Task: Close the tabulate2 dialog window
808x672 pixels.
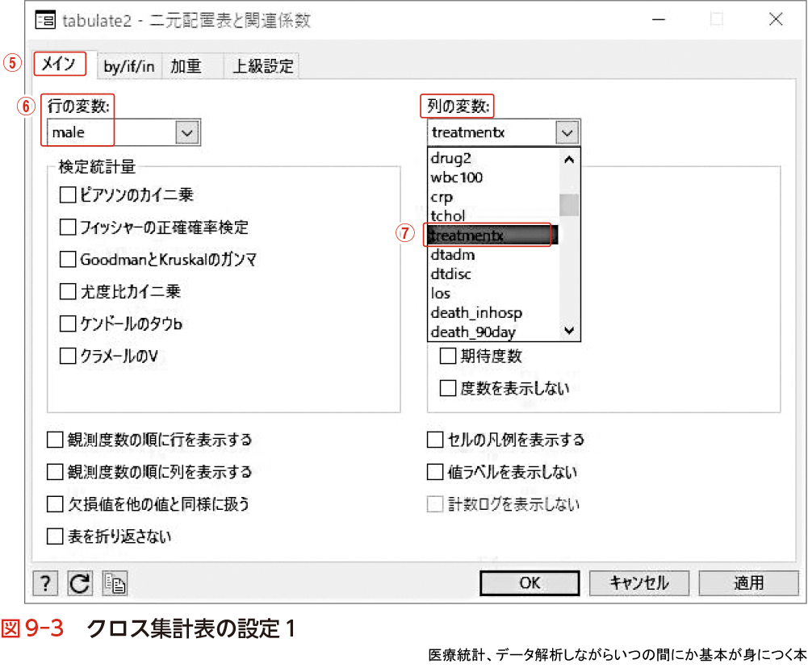Action: pyautogui.click(x=774, y=20)
